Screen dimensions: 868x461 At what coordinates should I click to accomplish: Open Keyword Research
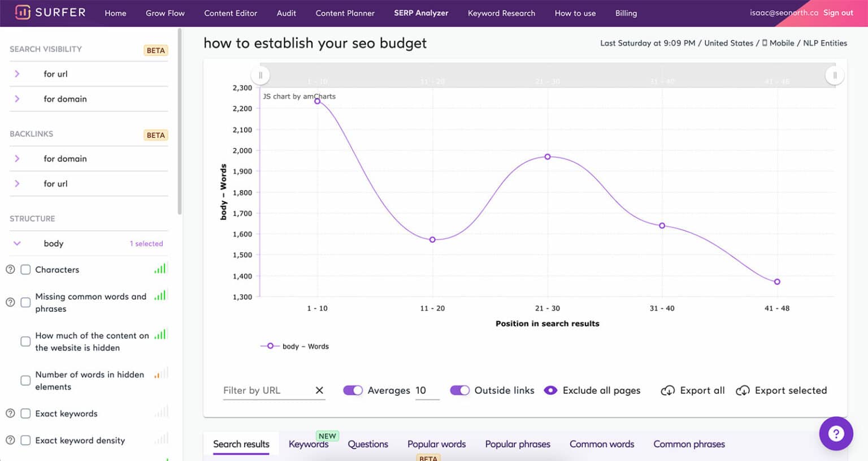pyautogui.click(x=501, y=13)
